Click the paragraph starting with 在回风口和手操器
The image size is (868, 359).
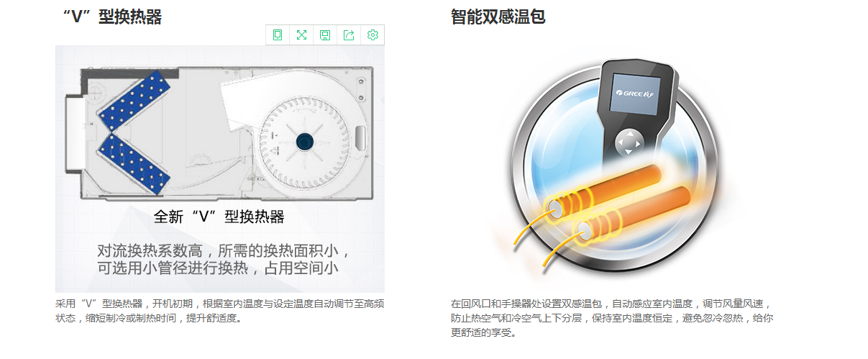[611, 318]
